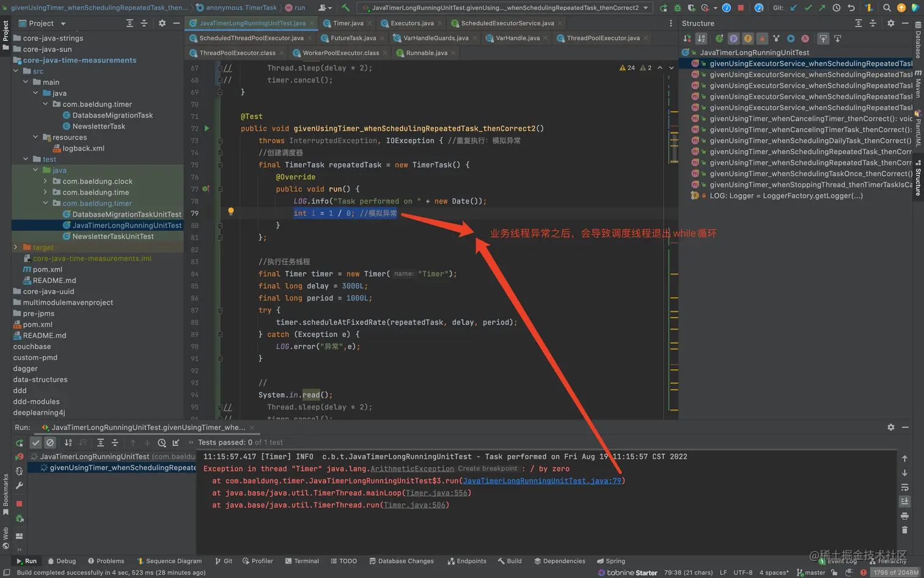Viewport: 924px width, 578px height.
Task: Click the red Stop square in Run panel sidebar
Action: coord(20,503)
